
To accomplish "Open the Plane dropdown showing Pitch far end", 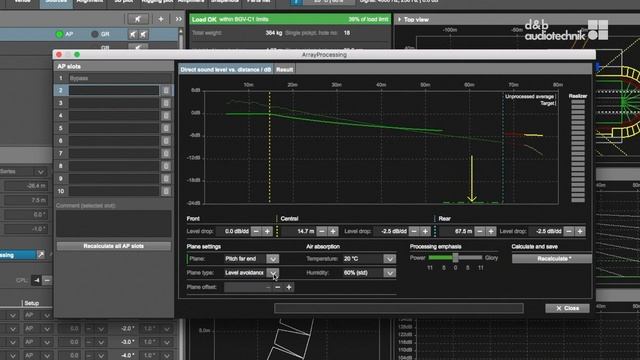I will (273, 259).
